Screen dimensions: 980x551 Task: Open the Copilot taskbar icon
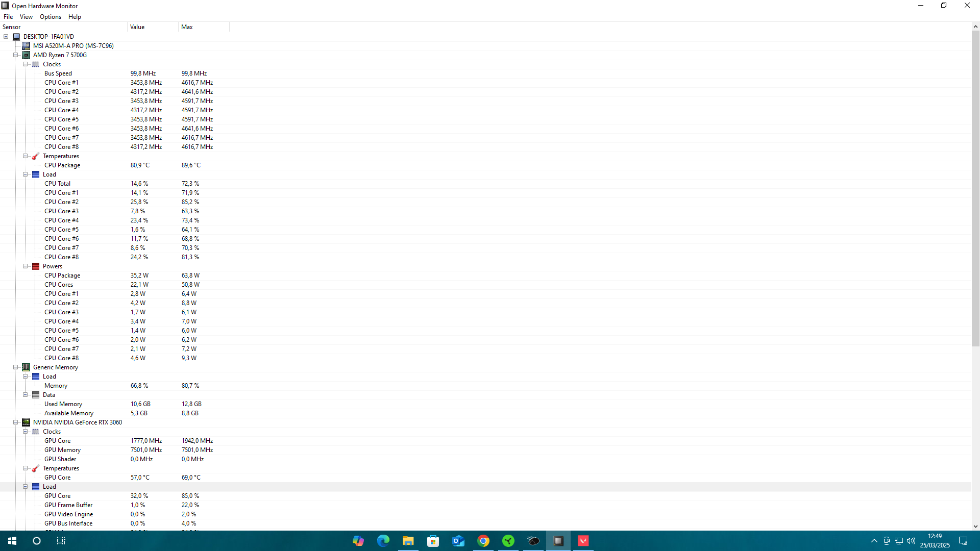point(358,541)
